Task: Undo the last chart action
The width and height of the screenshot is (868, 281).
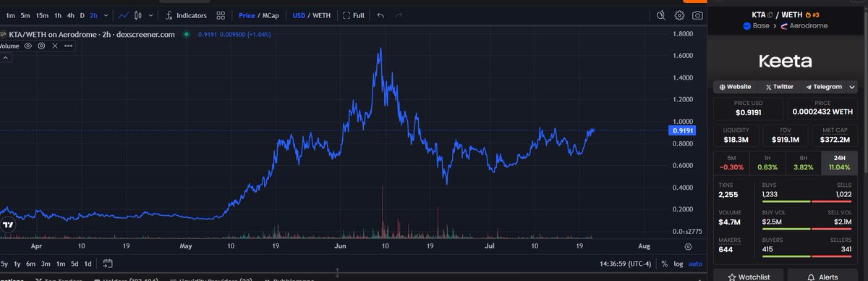Action: coord(380,14)
